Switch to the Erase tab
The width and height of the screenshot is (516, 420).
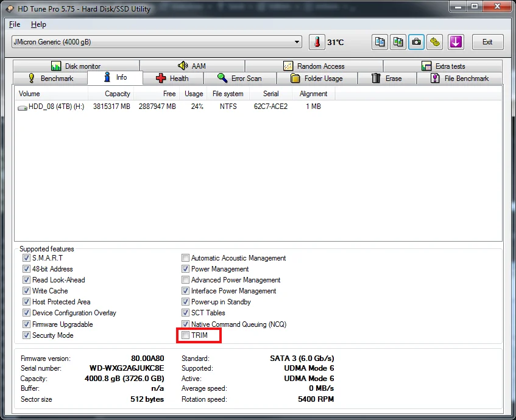coord(387,79)
